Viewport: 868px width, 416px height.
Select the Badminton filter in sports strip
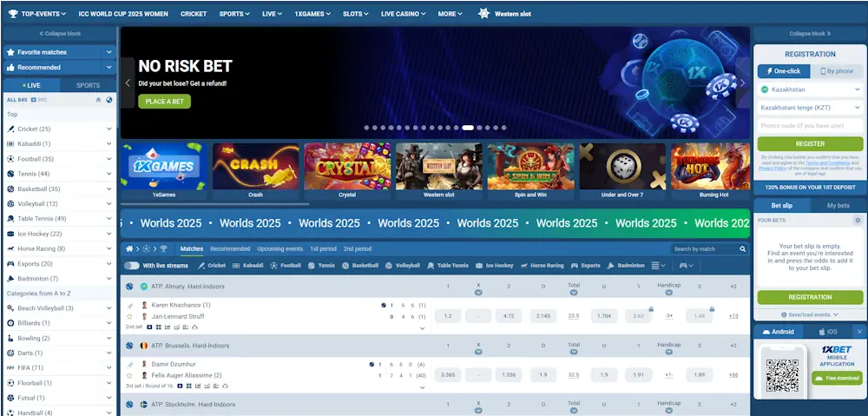626,266
